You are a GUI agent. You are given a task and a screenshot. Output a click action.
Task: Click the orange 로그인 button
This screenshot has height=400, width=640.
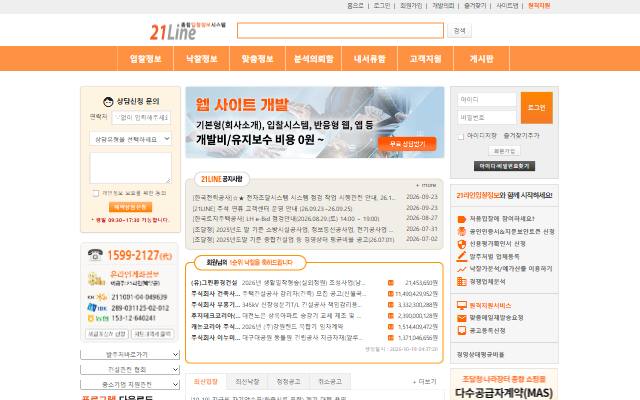point(537,108)
